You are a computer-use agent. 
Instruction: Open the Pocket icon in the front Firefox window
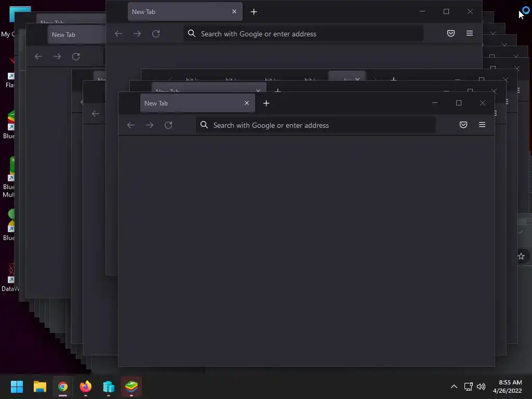pos(463,125)
